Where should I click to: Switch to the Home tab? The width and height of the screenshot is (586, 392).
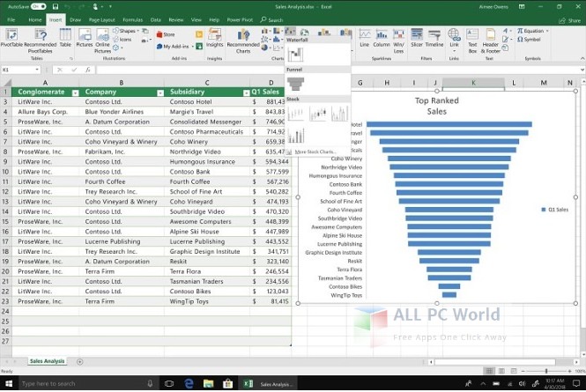(x=35, y=19)
